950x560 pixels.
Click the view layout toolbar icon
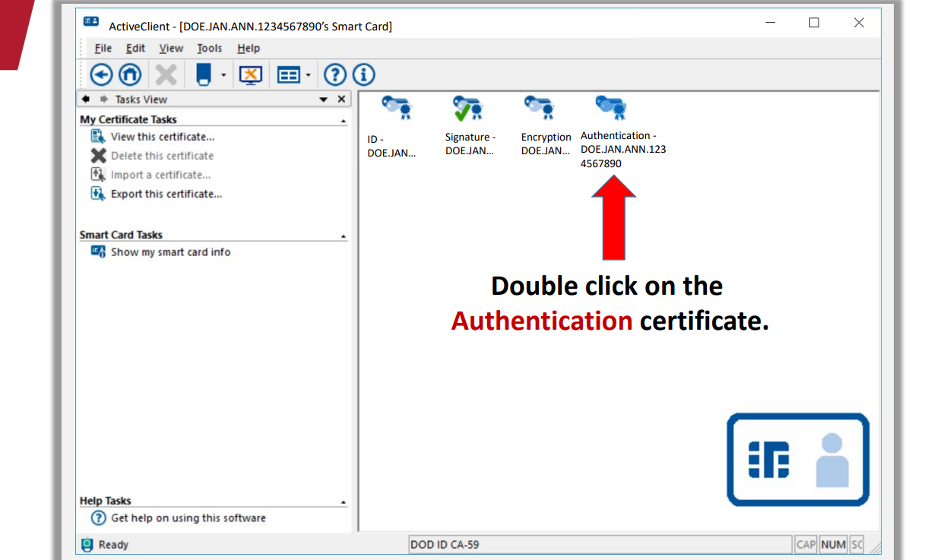[289, 74]
